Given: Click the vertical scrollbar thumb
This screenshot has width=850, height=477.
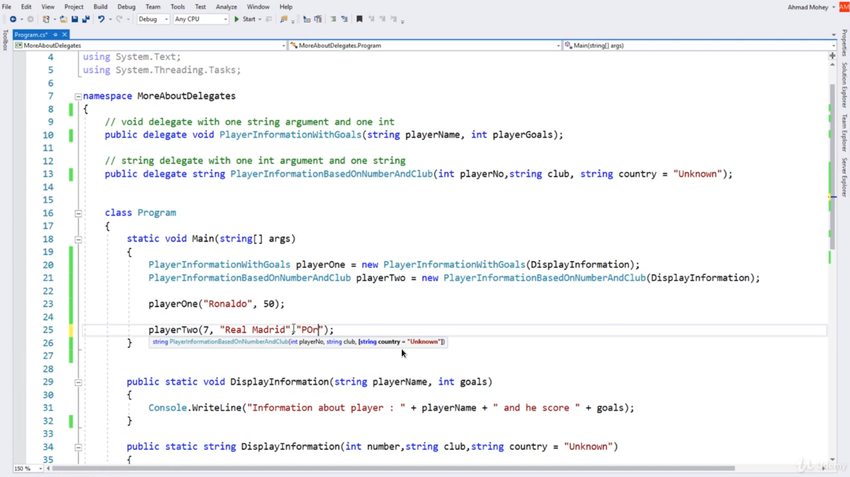Looking at the screenshot, I should [832, 167].
